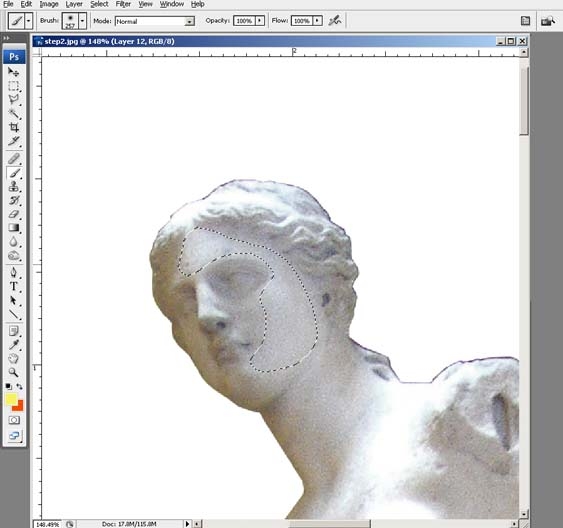Click the Opacity value field

pos(244,20)
